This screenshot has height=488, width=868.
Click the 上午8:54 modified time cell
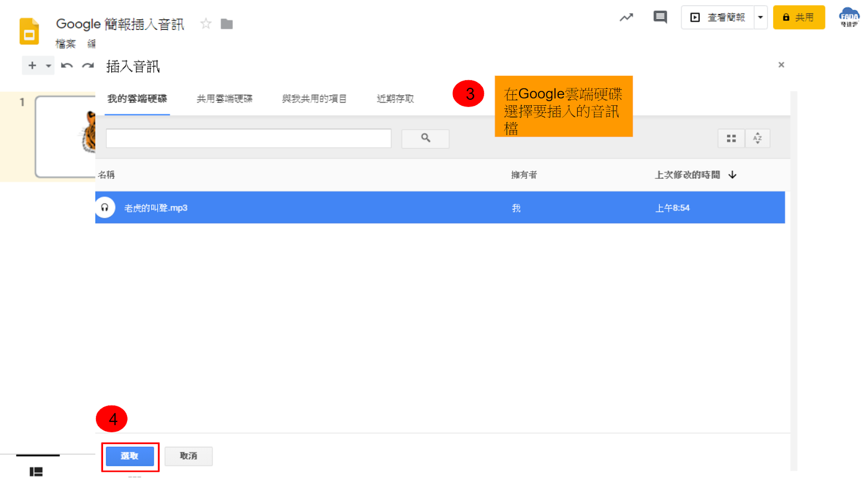click(x=672, y=208)
